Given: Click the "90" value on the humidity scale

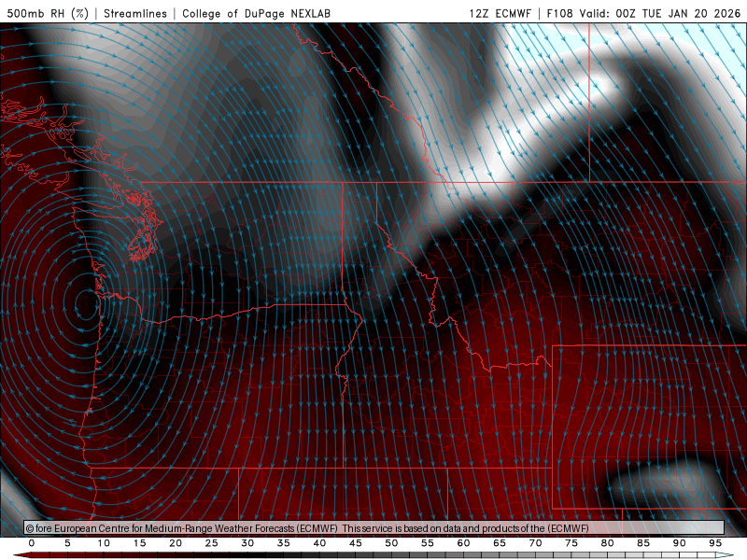Looking at the screenshot, I should tap(680, 543).
